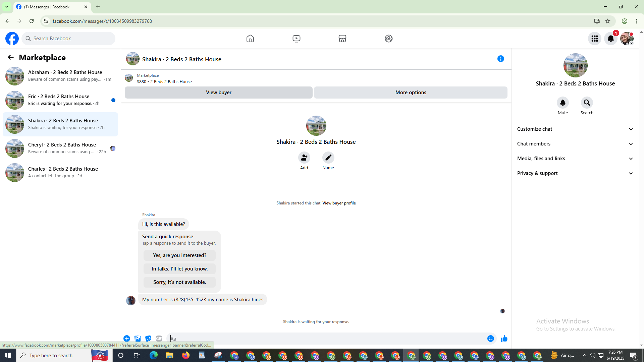Open the Groups icon in top navigation
644x362 pixels.
coord(389,39)
